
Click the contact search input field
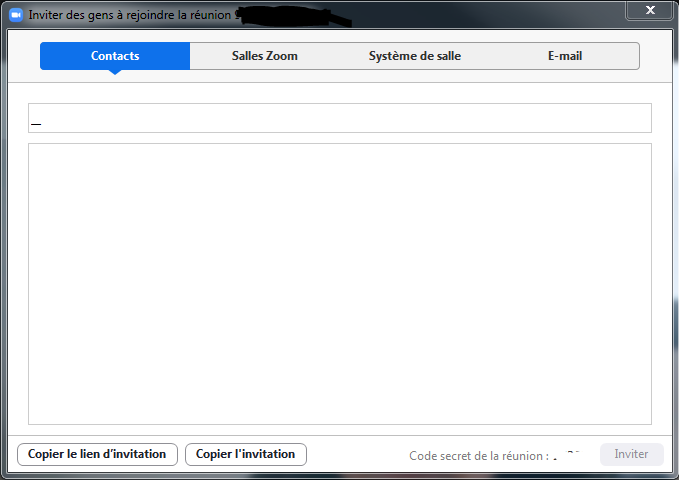point(340,118)
